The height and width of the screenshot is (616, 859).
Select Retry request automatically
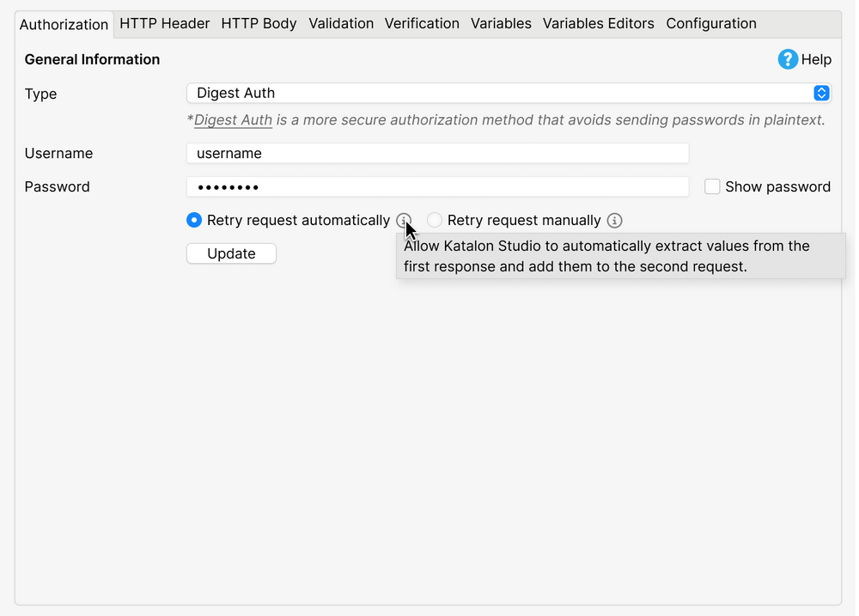click(193, 220)
